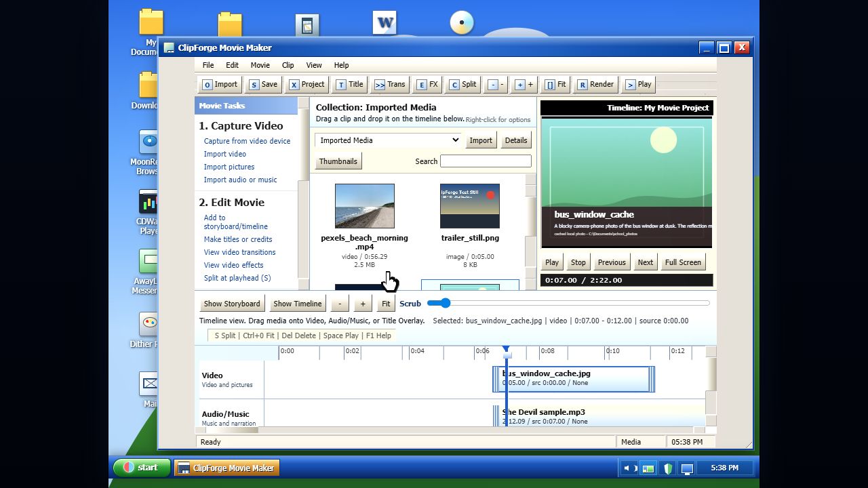Click Make titles or credits link

(238, 239)
